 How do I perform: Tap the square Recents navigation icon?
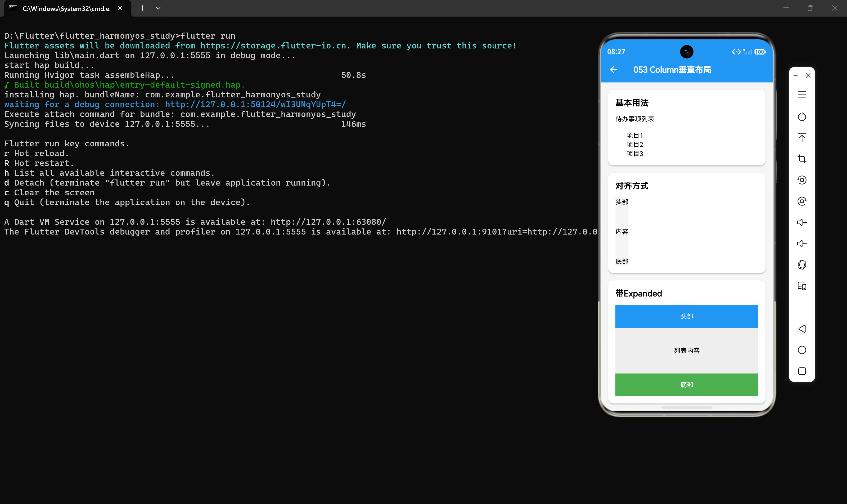tap(802, 371)
